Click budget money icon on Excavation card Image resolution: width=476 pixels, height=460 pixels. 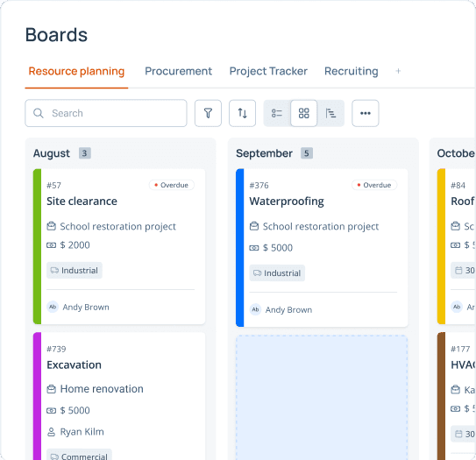52,411
